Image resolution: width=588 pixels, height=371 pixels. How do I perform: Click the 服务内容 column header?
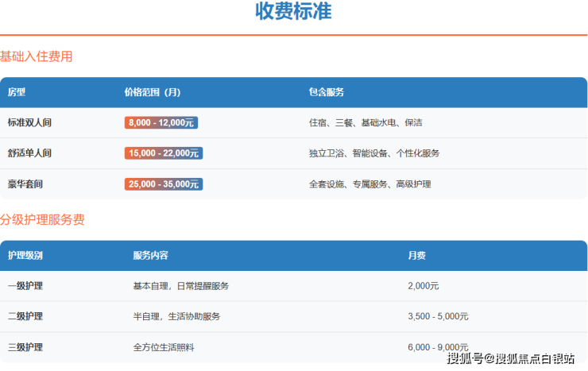(x=150, y=256)
